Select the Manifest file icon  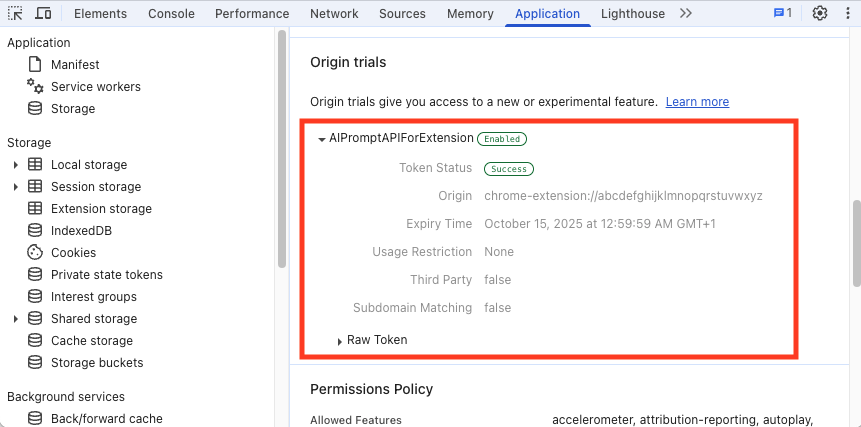(35, 65)
